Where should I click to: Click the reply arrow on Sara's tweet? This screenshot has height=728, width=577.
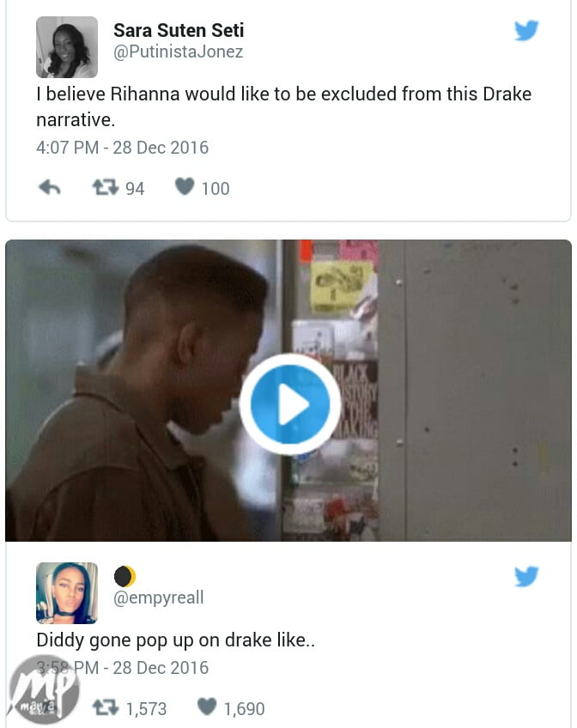[x=50, y=187]
